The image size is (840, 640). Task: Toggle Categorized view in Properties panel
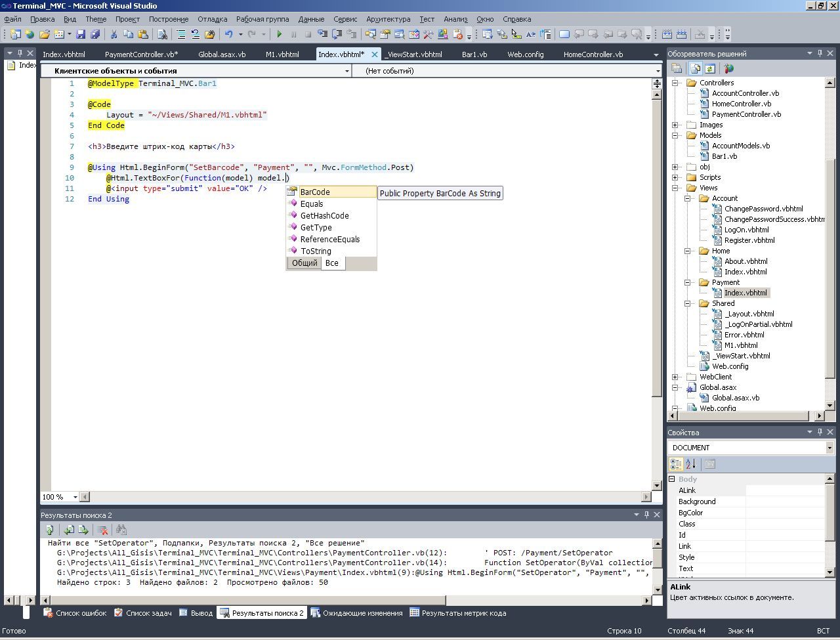[x=676, y=464]
